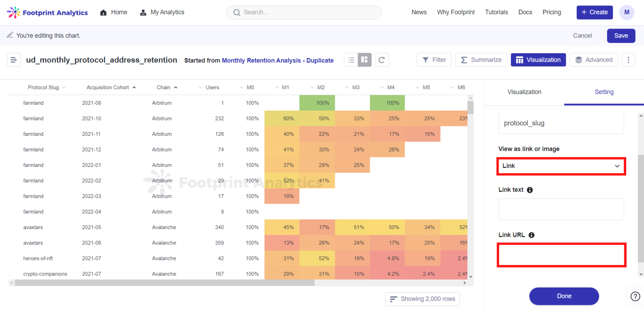This screenshot has height=309, width=644.
Task: Open M5 column header menu
Action: click(423, 87)
